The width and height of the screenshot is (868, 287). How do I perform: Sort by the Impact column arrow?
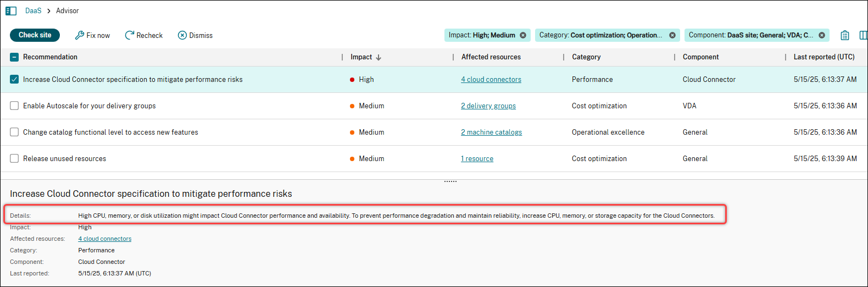point(379,57)
